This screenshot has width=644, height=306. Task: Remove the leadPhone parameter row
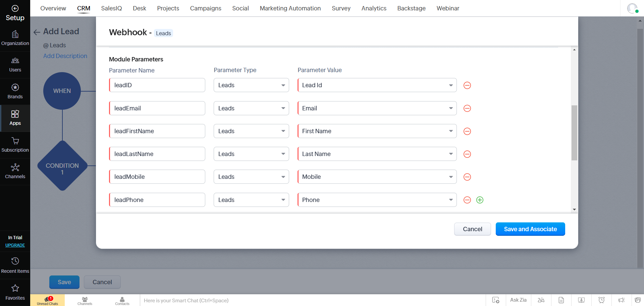tap(467, 200)
